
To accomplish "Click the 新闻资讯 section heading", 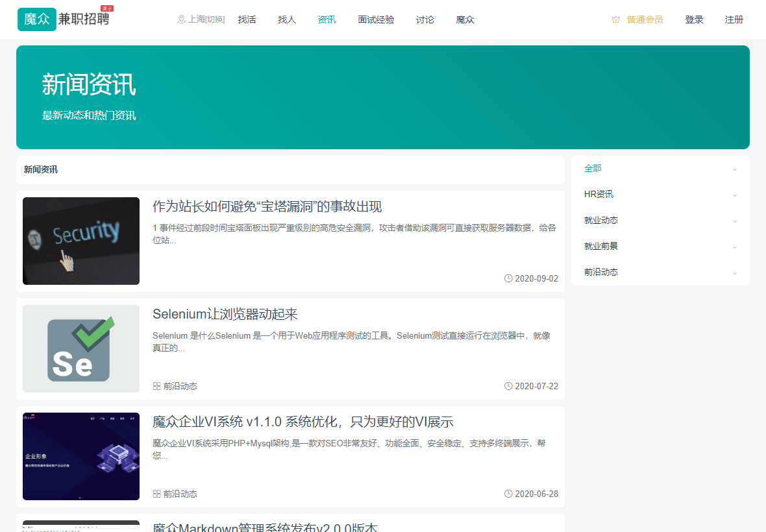I will tap(40, 169).
